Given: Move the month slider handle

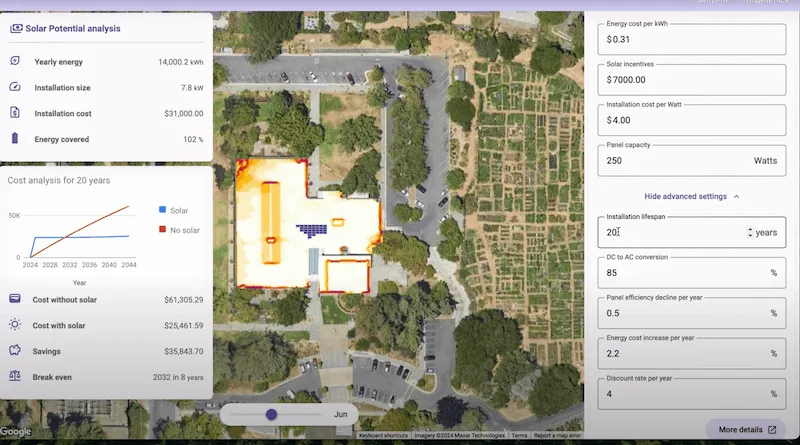Looking at the screenshot, I should 271,414.
